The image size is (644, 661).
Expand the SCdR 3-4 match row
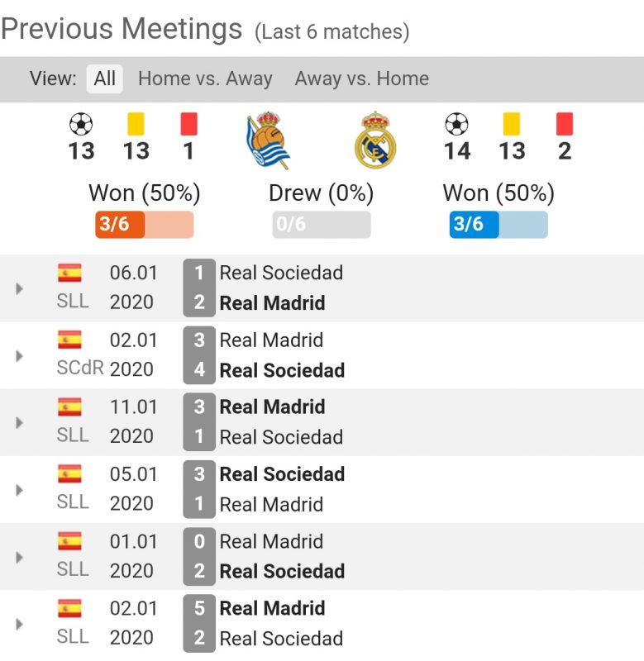pyautogui.click(x=20, y=355)
